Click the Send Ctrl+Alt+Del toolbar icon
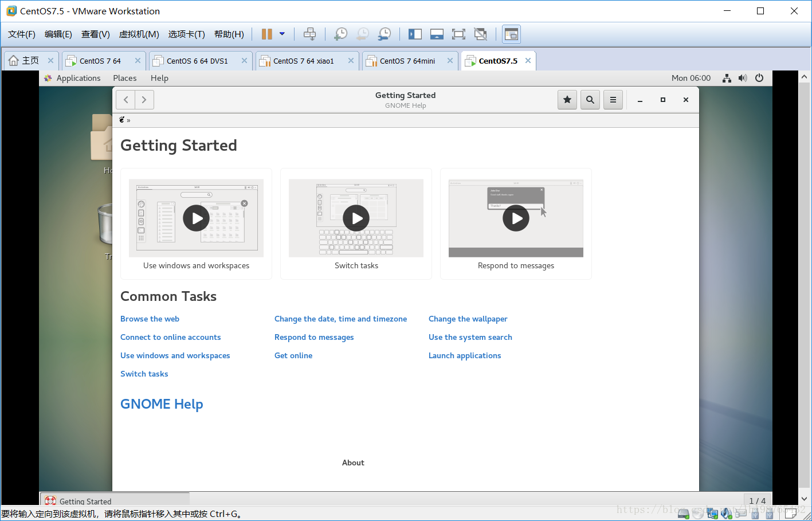 coord(309,34)
